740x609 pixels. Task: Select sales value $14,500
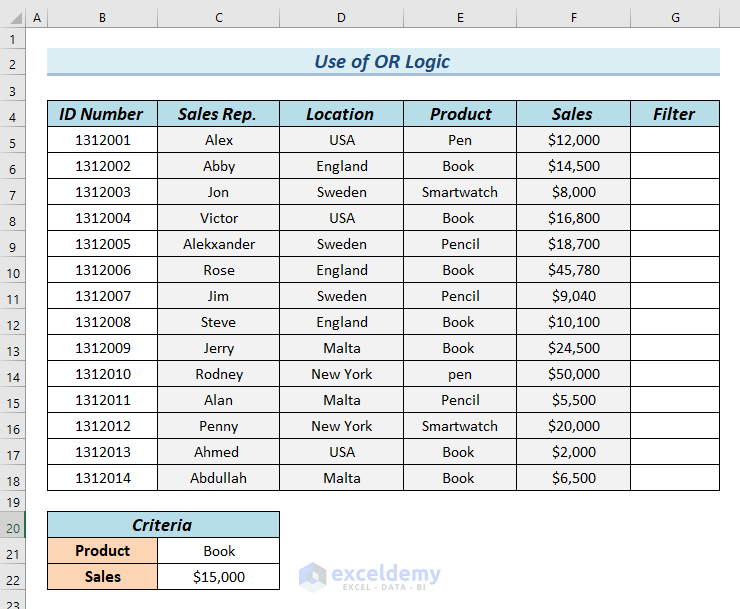click(573, 166)
